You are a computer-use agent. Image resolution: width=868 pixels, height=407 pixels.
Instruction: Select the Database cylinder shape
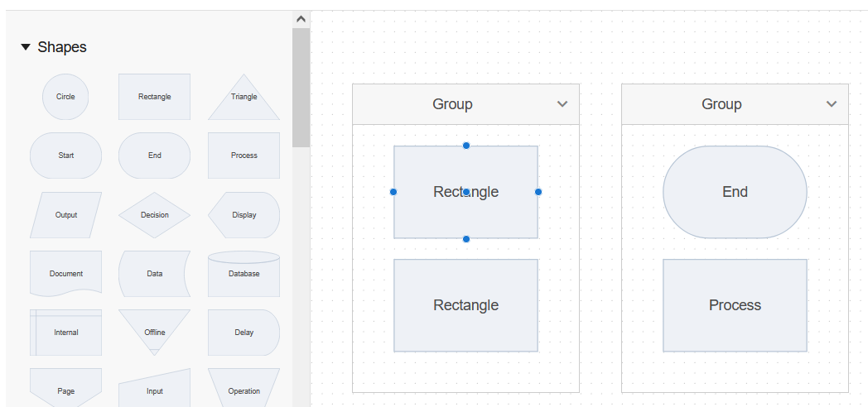point(244,274)
